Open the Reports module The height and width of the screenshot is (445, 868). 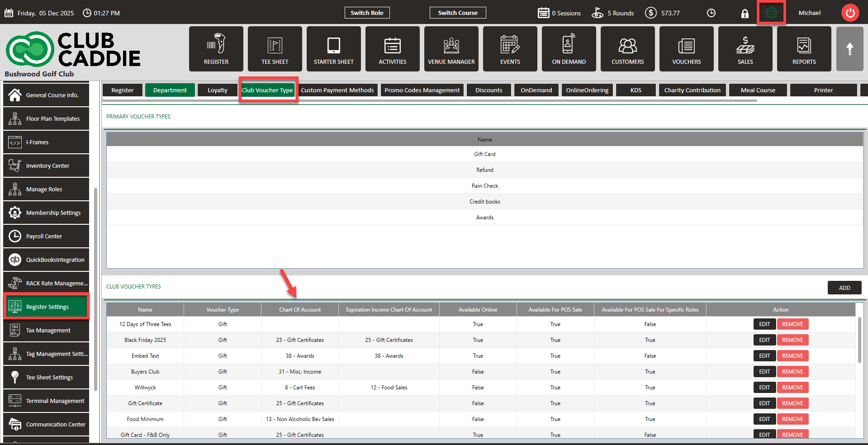coord(804,49)
